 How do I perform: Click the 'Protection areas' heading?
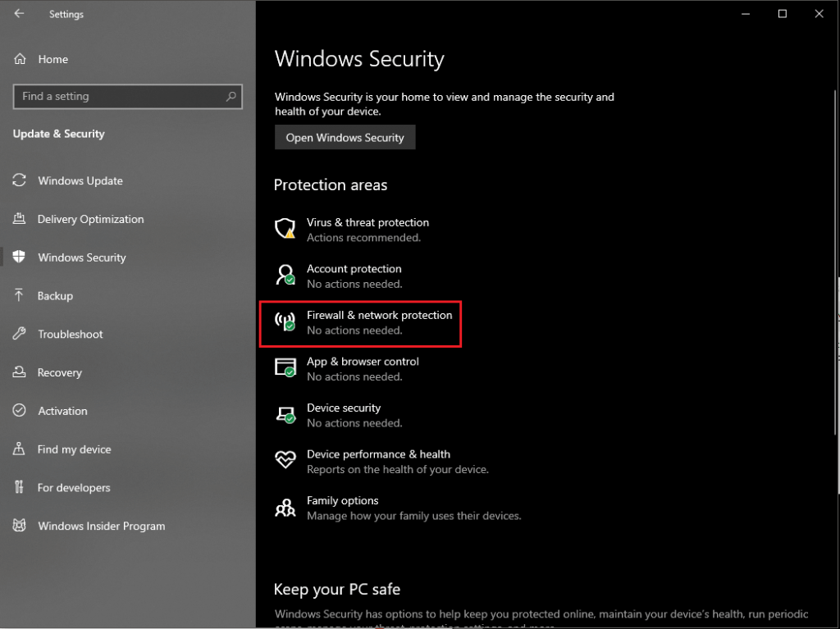(x=331, y=185)
